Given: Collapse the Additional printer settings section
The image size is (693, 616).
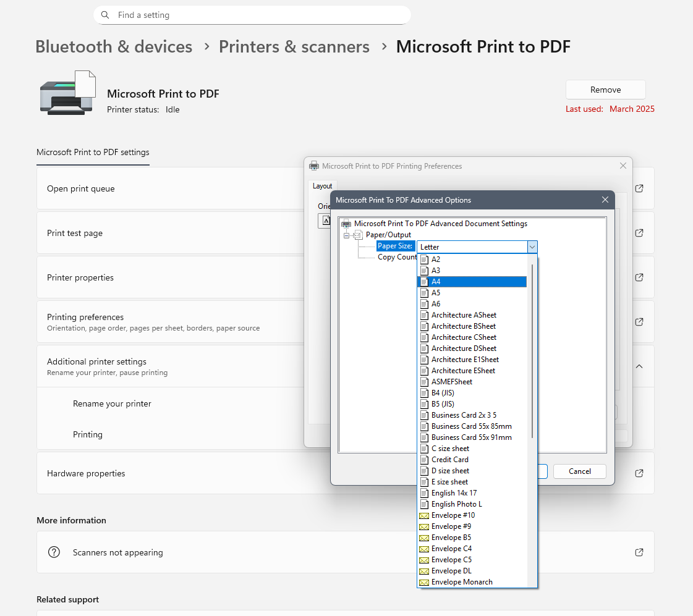Looking at the screenshot, I should pos(639,366).
